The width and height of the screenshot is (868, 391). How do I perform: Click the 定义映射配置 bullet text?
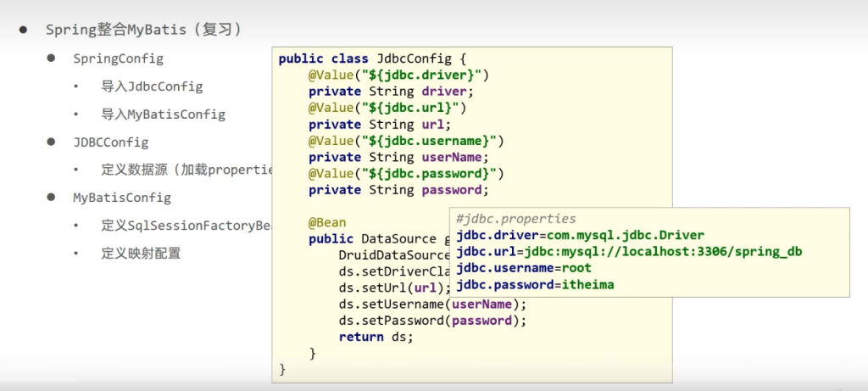141,253
